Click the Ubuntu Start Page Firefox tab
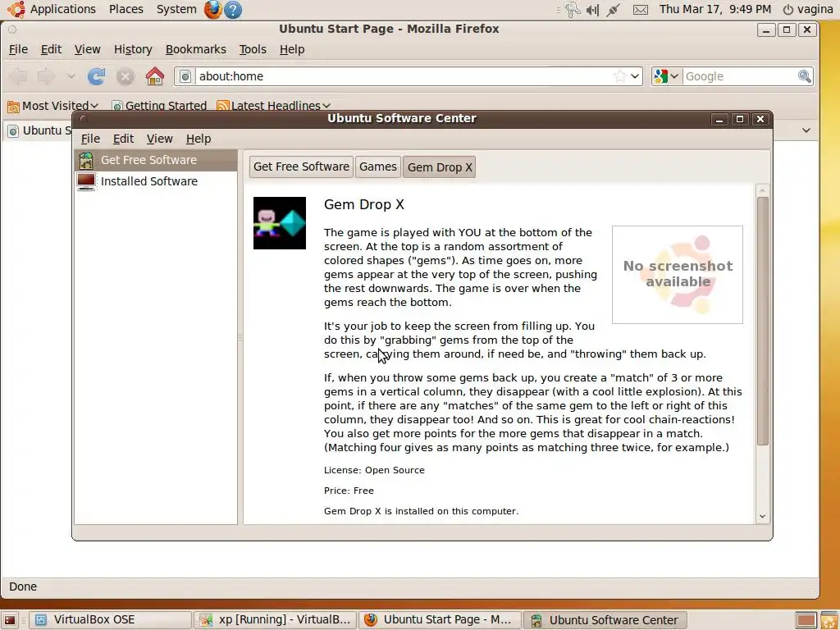 [40, 130]
